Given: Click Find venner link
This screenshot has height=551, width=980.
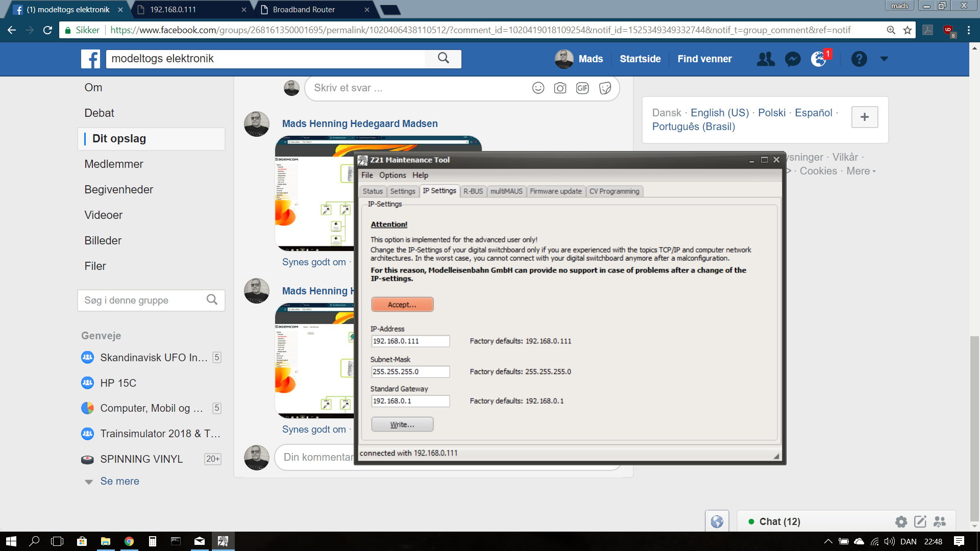Looking at the screenshot, I should (x=704, y=59).
